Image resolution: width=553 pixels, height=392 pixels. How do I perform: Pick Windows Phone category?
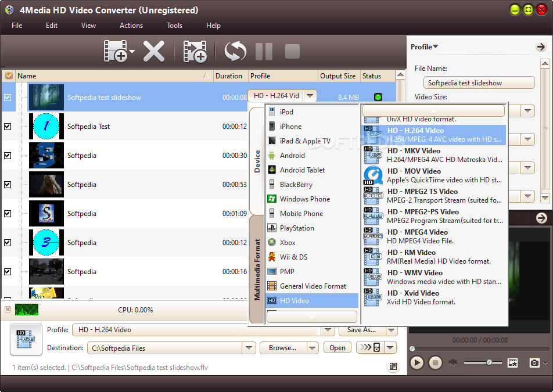[312, 199]
